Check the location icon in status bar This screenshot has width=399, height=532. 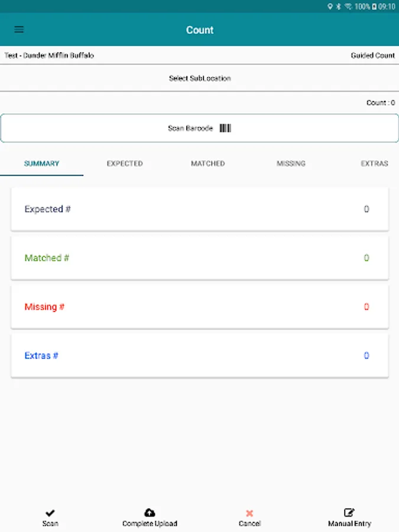coord(330,7)
